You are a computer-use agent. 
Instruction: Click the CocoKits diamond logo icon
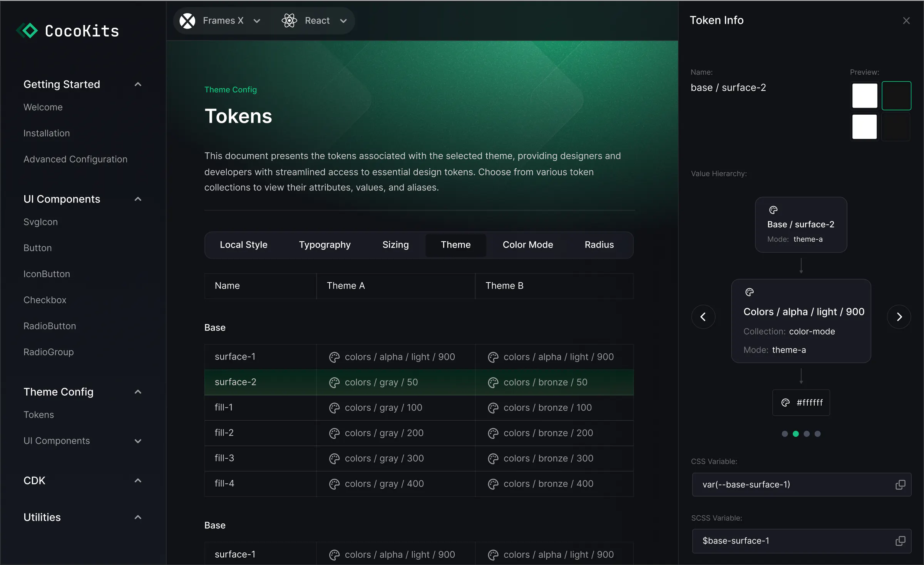pyautogui.click(x=28, y=30)
